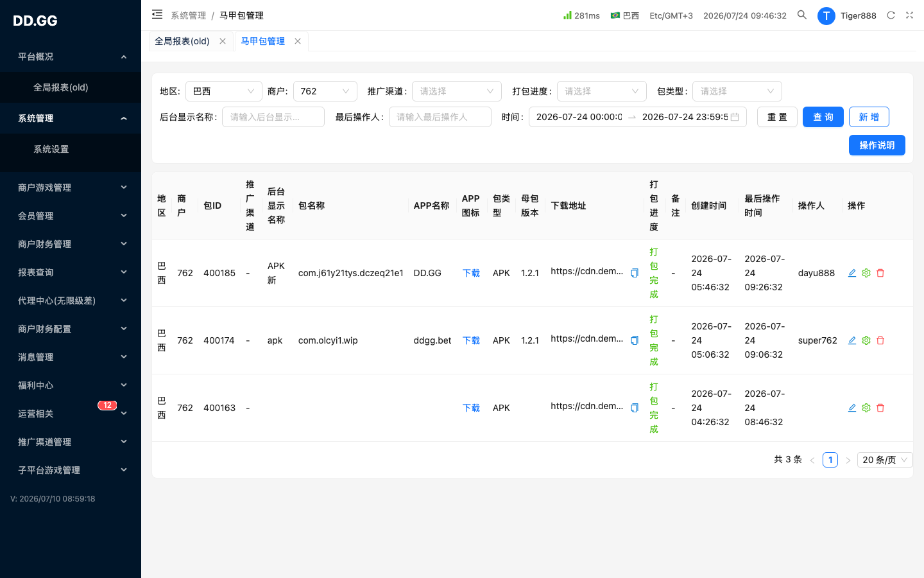Screen dimensions: 924x578
Task: Open the 地区 dropdown showing 巴西
Action: click(224, 91)
